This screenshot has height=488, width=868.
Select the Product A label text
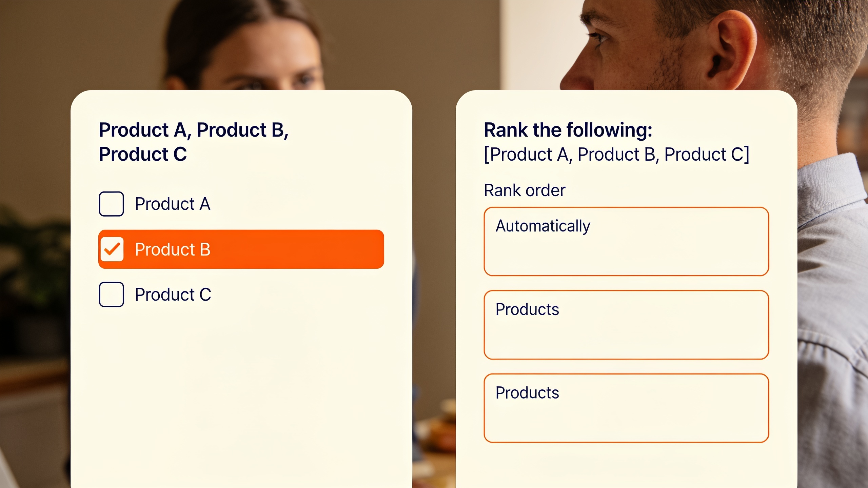tap(173, 204)
